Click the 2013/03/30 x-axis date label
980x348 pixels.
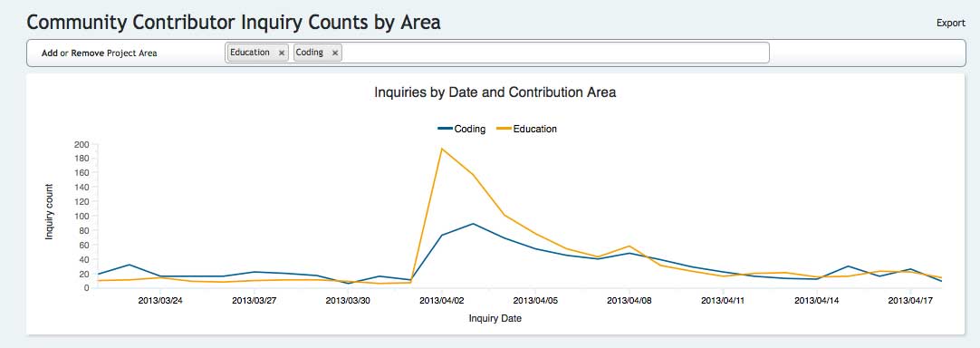[348, 301]
